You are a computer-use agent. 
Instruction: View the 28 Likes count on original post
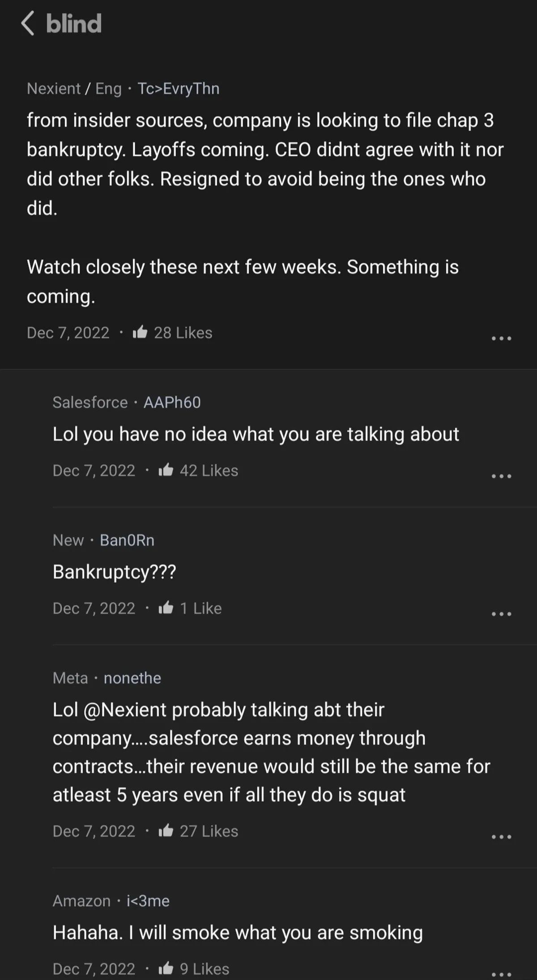point(183,333)
